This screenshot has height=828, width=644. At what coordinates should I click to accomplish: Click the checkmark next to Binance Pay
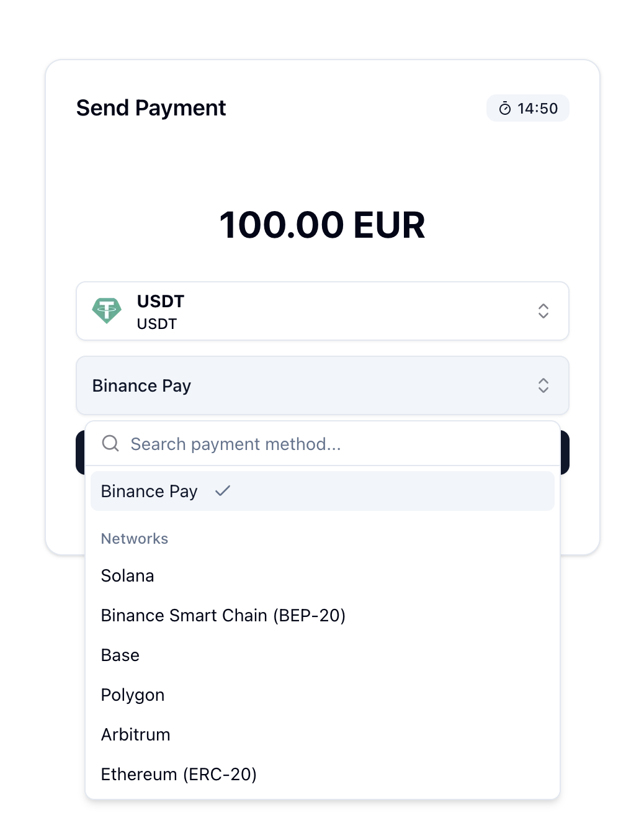(x=223, y=491)
